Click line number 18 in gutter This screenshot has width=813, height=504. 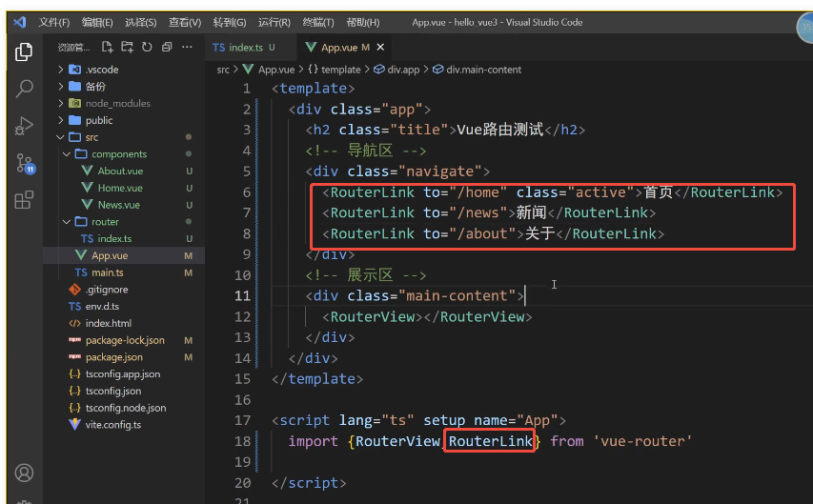tap(242, 441)
